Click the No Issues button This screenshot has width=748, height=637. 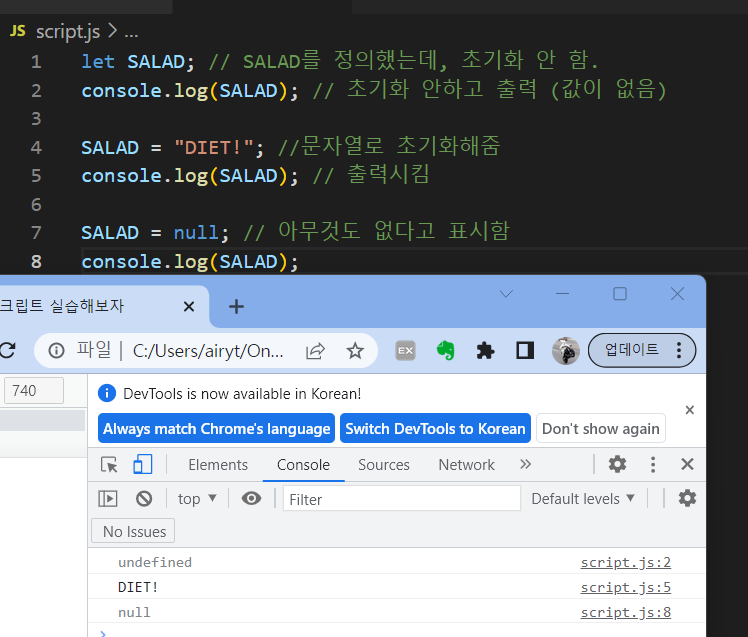tap(134, 531)
